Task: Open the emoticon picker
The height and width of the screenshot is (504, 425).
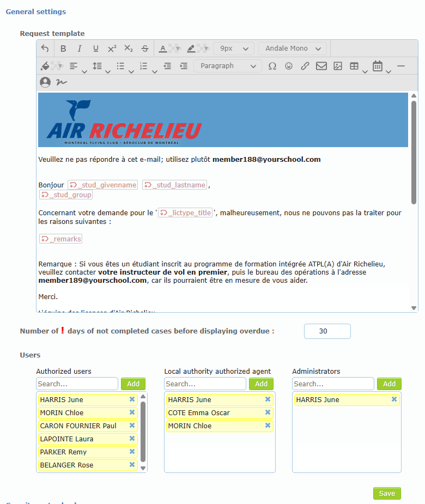Action: [x=289, y=66]
